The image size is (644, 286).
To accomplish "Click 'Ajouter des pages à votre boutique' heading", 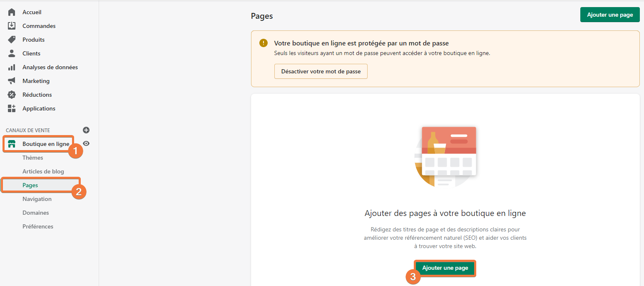I will click(x=445, y=213).
